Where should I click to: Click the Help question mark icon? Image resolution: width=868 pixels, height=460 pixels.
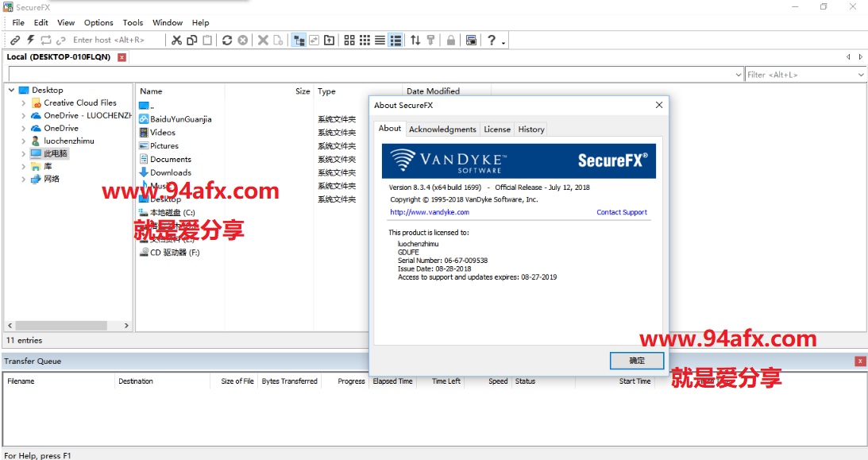pyautogui.click(x=492, y=40)
